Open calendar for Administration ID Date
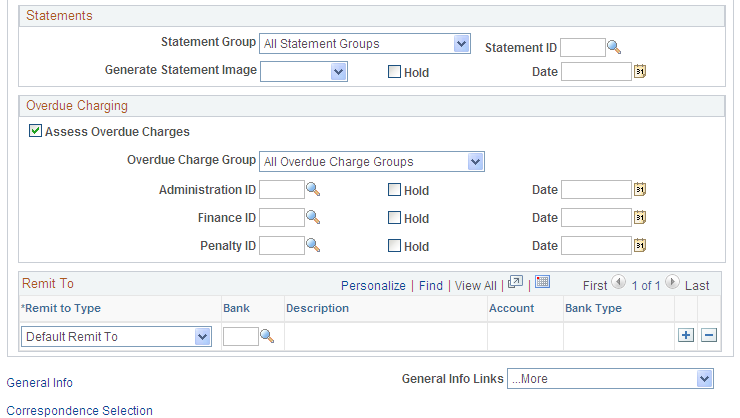The image size is (740, 418). (x=640, y=189)
